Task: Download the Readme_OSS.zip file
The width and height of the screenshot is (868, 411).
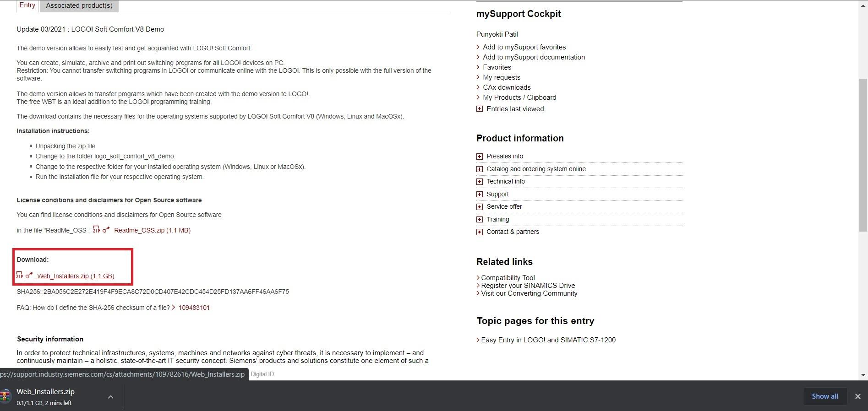Action: (x=152, y=230)
